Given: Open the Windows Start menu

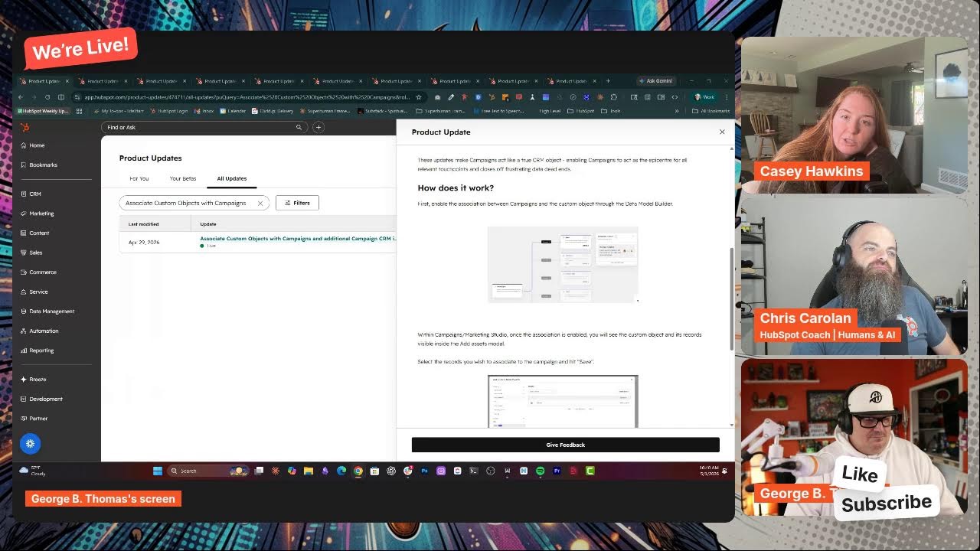Looking at the screenshot, I should coord(157,471).
